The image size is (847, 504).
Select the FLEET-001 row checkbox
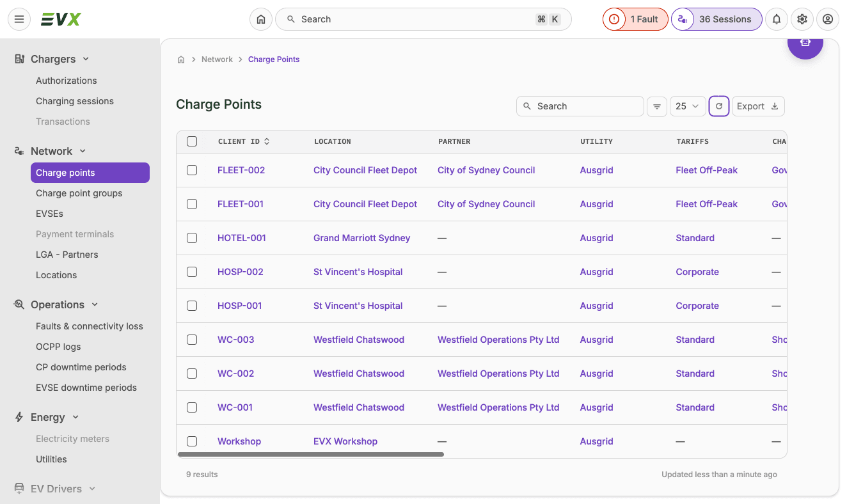[192, 204]
